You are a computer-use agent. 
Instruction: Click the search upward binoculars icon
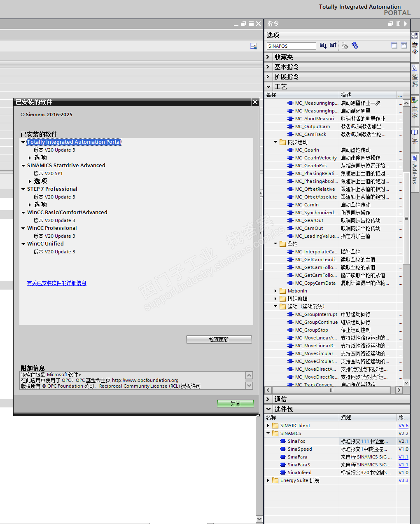click(x=333, y=46)
